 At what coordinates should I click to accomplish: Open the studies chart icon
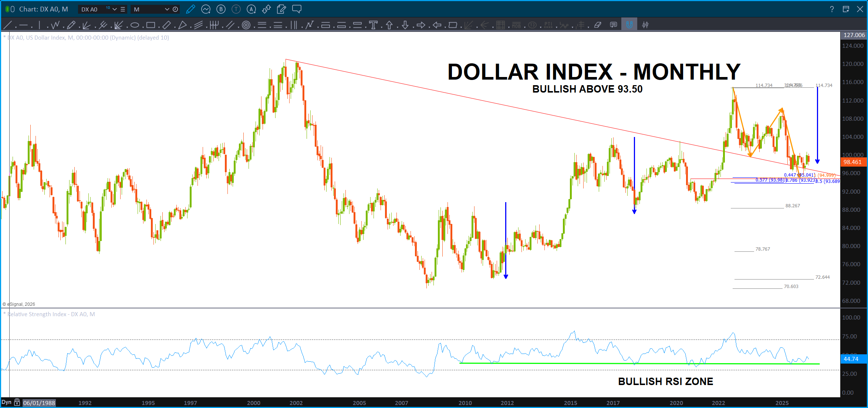206,9
